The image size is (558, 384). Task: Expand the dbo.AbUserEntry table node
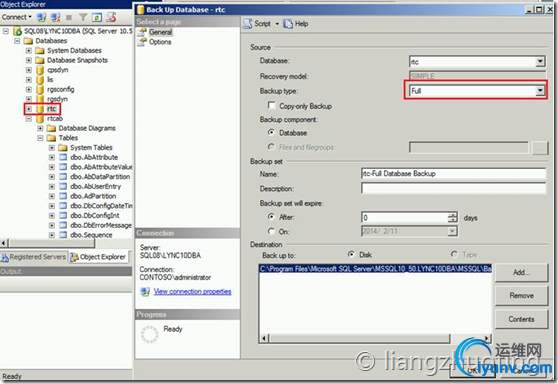pyautogui.click(x=52, y=186)
